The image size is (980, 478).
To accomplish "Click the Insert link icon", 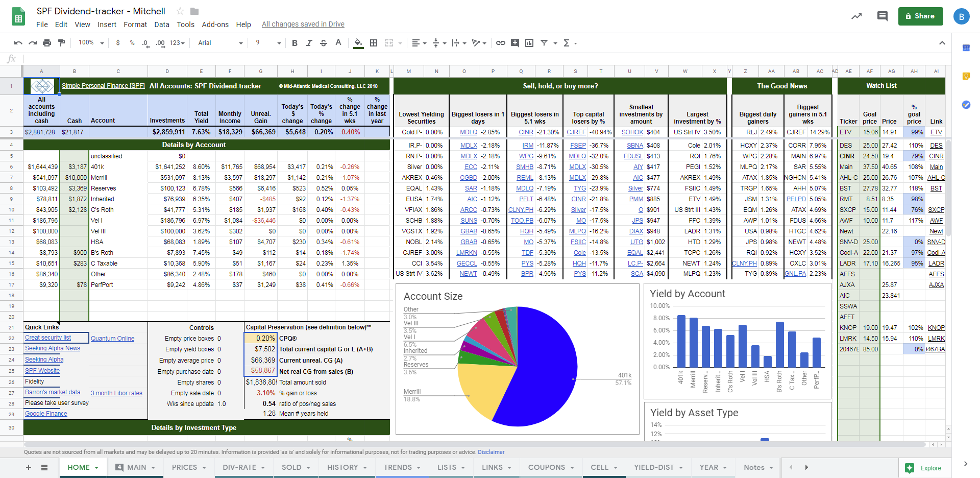I will pyautogui.click(x=501, y=43).
